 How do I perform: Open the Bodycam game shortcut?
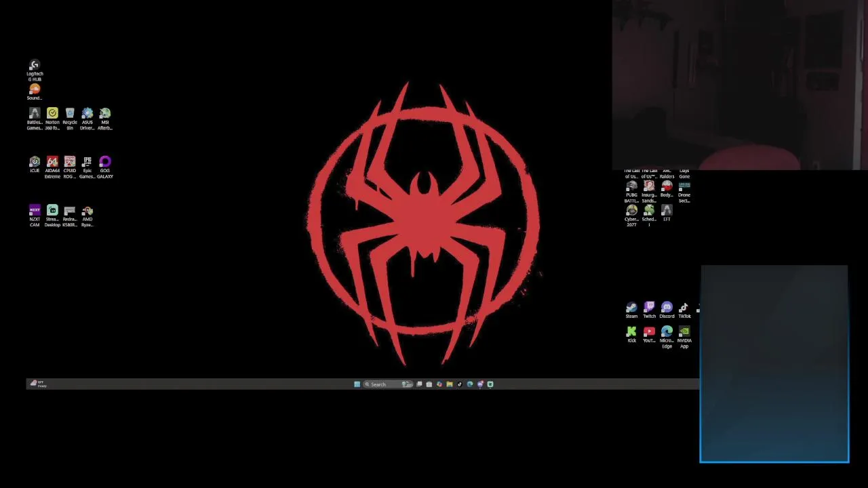pyautogui.click(x=667, y=190)
